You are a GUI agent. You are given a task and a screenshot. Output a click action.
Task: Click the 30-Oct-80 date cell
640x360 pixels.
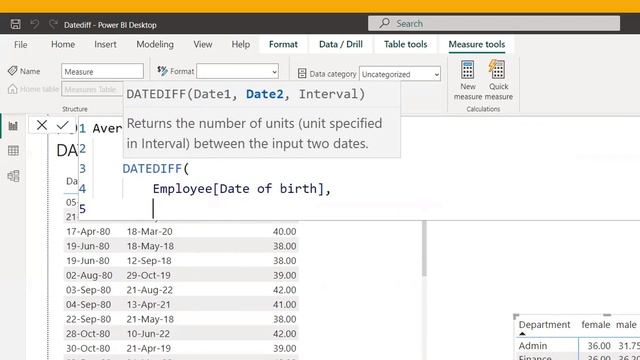[88, 349]
